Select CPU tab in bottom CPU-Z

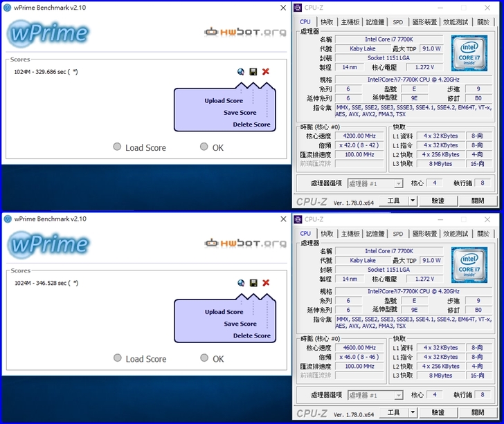click(305, 234)
